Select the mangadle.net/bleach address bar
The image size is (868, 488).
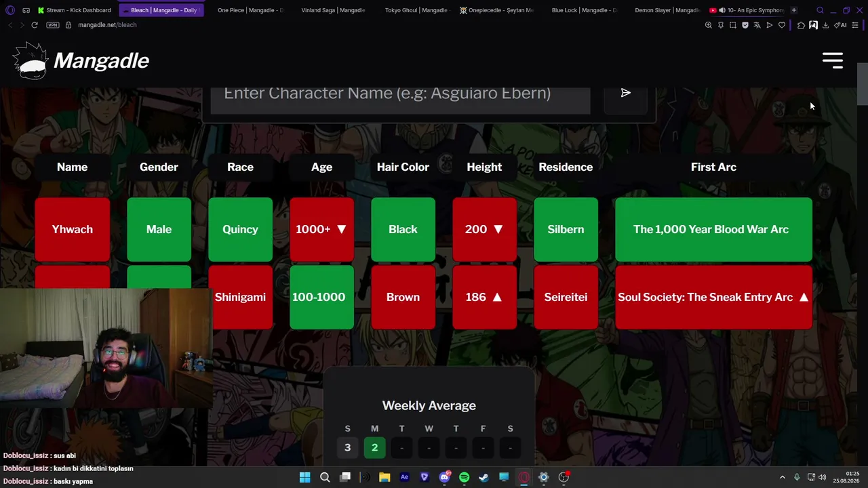(107, 25)
